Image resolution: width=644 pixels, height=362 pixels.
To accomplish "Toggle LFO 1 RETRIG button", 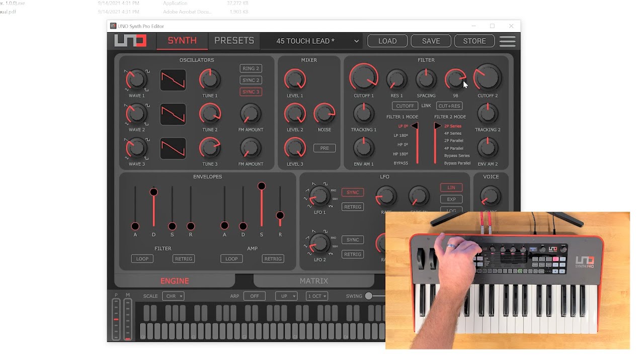I will coord(353,207).
